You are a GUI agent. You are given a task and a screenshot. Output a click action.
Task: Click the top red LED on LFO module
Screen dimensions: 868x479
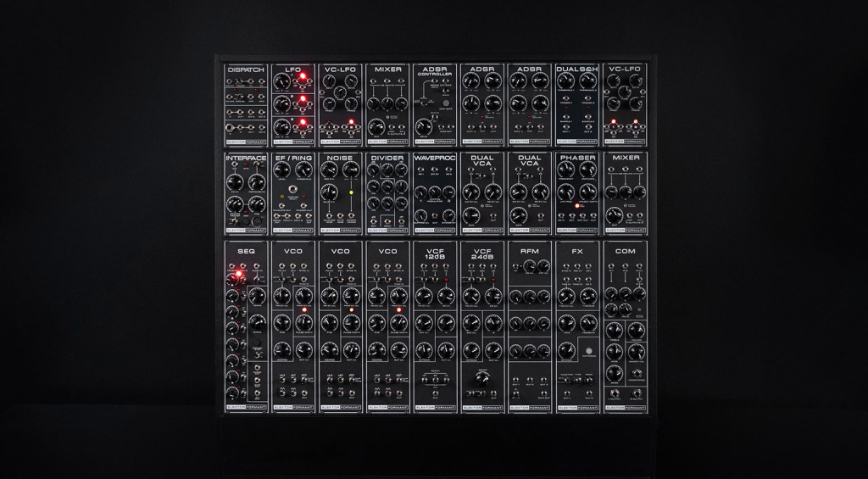(x=303, y=77)
